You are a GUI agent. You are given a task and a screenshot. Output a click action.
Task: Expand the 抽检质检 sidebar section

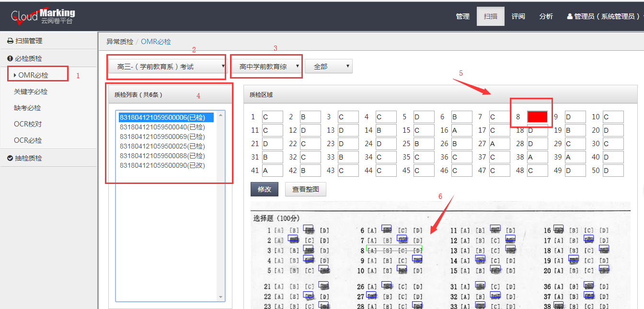point(48,158)
